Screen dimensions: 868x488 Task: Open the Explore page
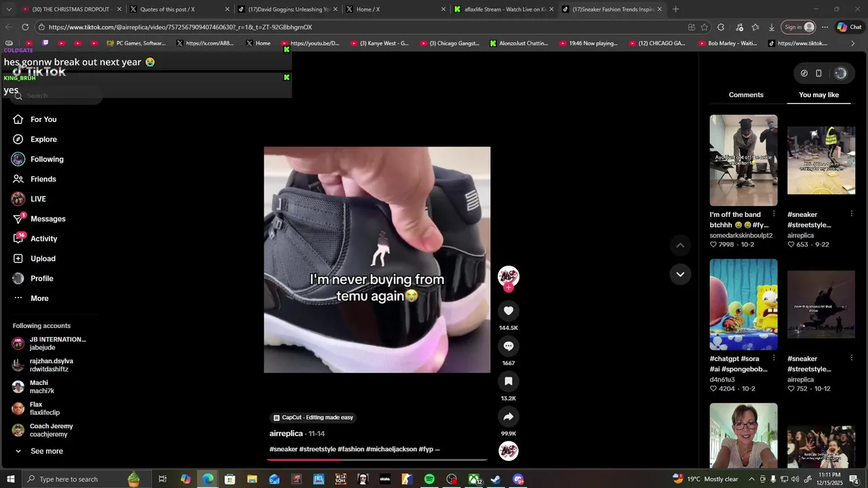[x=43, y=139]
